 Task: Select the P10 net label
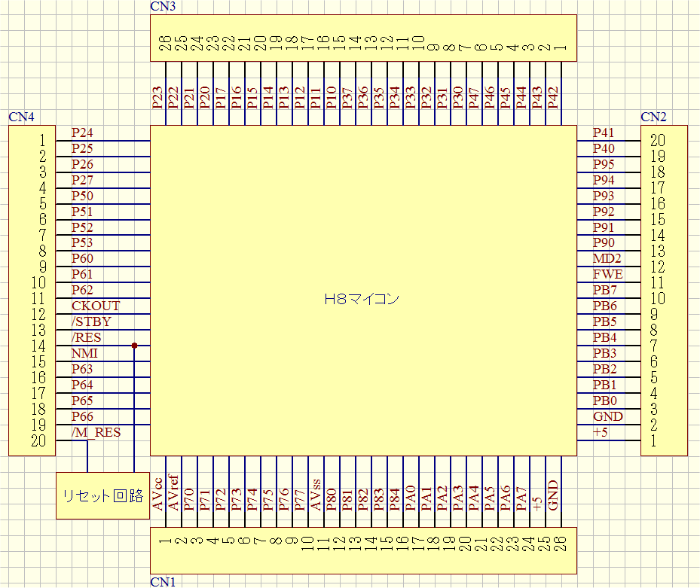coord(332,98)
